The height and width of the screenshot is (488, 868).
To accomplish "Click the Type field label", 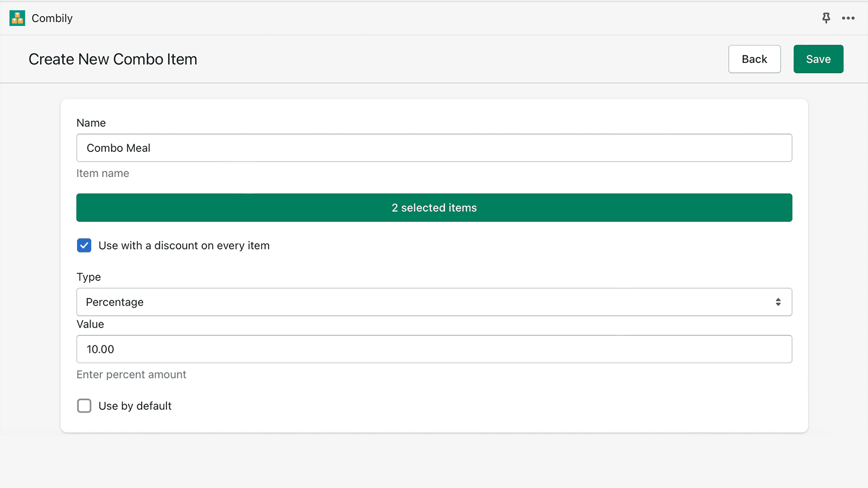I will pyautogui.click(x=88, y=277).
